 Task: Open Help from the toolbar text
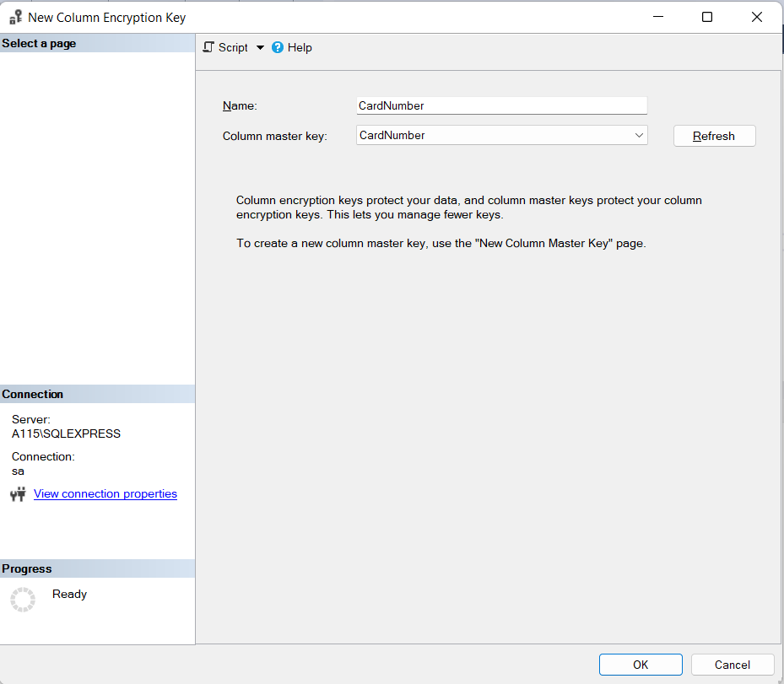pyautogui.click(x=300, y=48)
